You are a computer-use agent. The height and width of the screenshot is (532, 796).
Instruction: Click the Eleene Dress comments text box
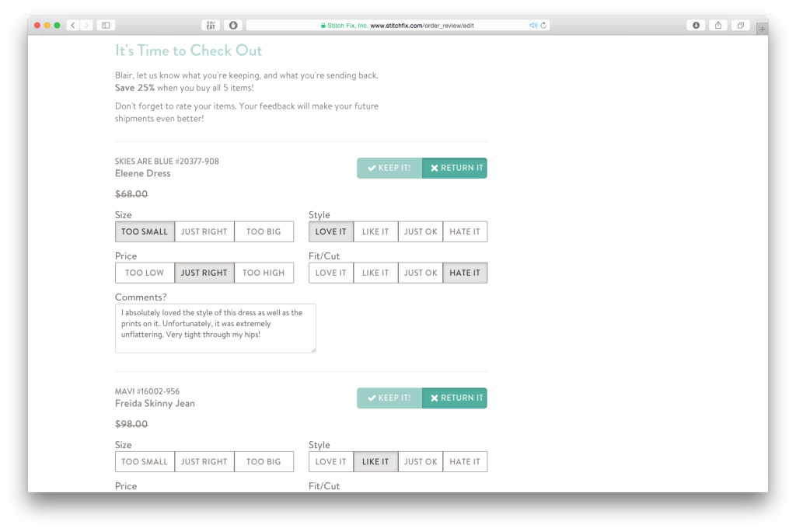pyautogui.click(x=216, y=328)
